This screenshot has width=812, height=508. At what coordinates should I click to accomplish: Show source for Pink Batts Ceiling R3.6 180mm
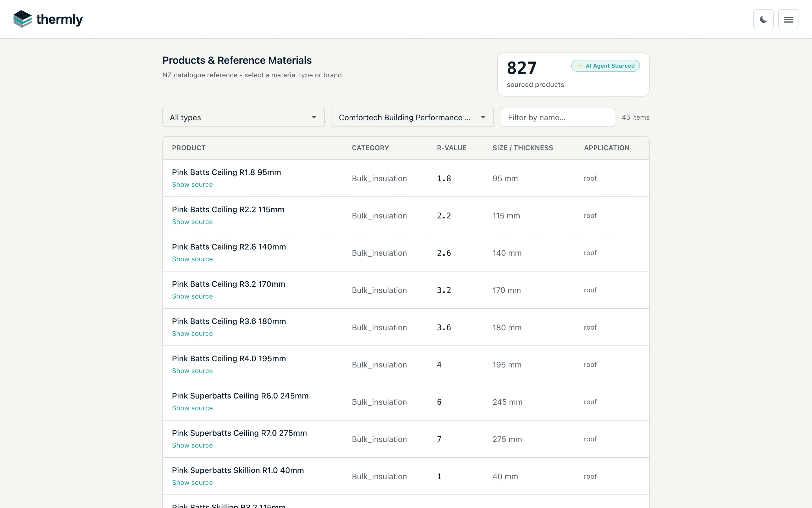(x=192, y=334)
